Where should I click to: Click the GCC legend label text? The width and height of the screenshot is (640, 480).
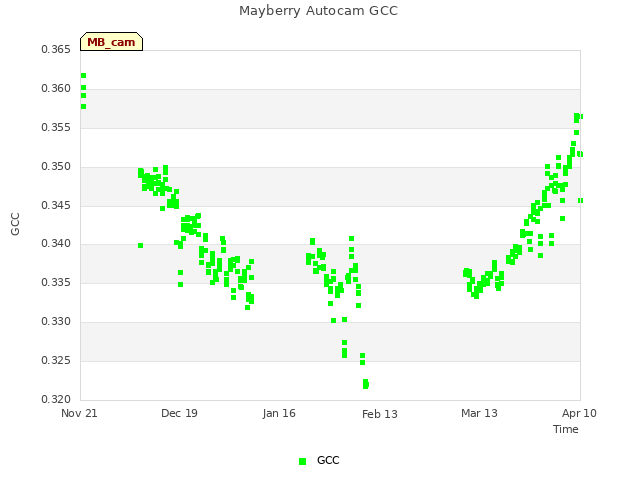328,460
